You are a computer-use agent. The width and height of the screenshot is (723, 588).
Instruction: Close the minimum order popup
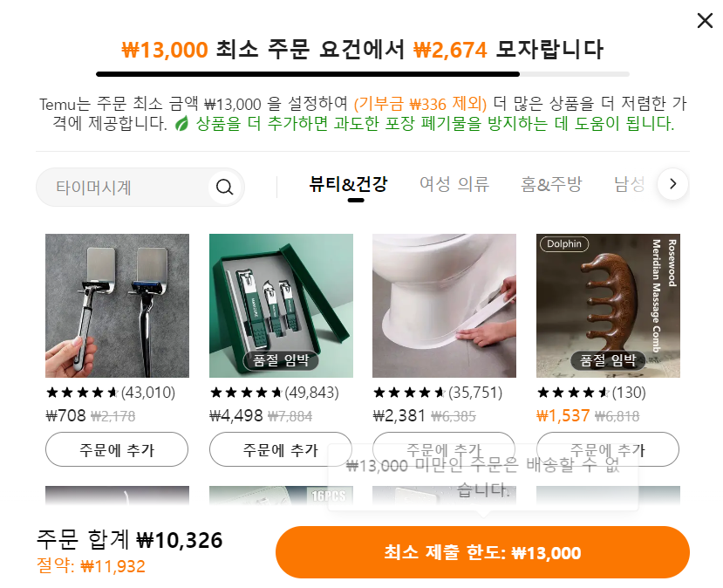click(705, 21)
